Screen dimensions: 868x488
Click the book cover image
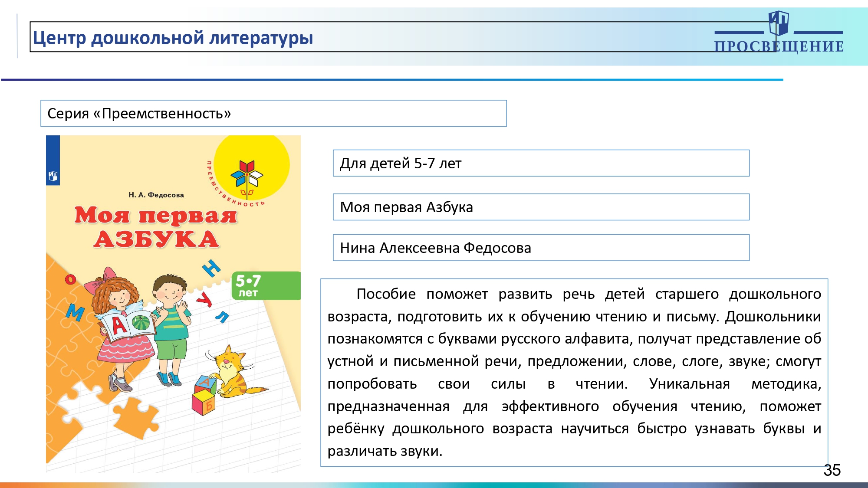click(173, 304)
